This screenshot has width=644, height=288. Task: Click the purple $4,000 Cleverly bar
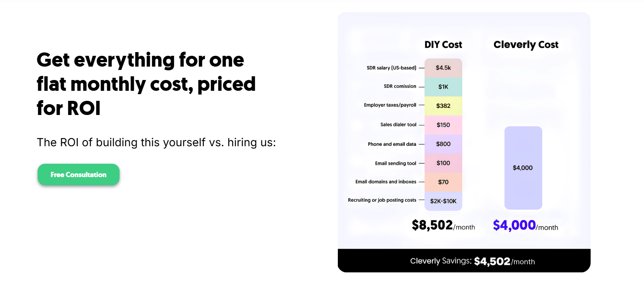523,168
